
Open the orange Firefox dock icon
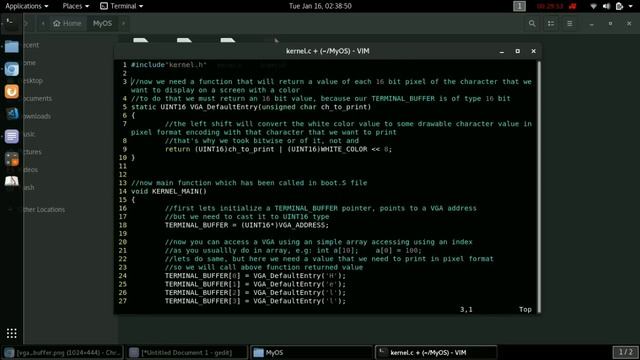(11, 91)
